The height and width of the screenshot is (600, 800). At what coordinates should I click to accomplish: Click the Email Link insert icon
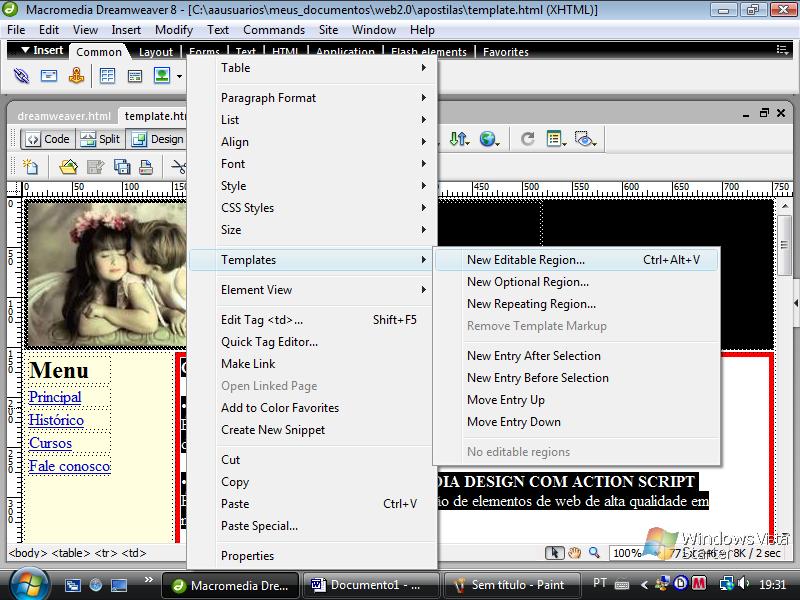[x=48, y=76]
